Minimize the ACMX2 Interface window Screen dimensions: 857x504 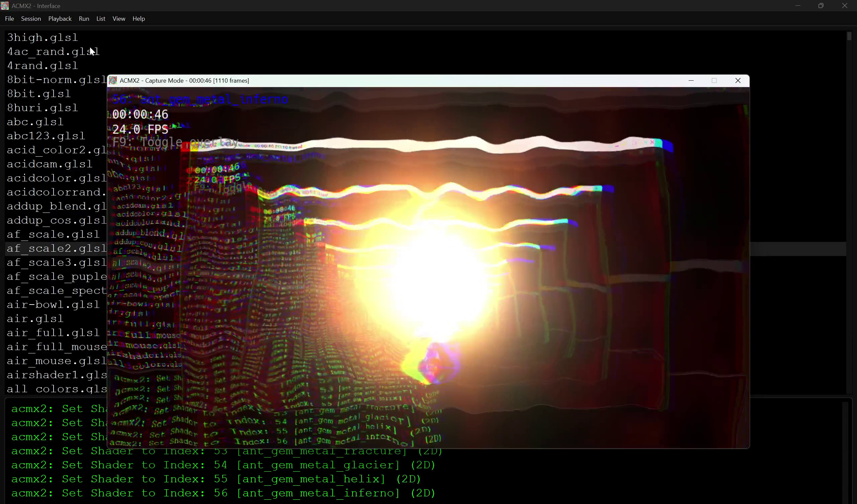point(798,6)
